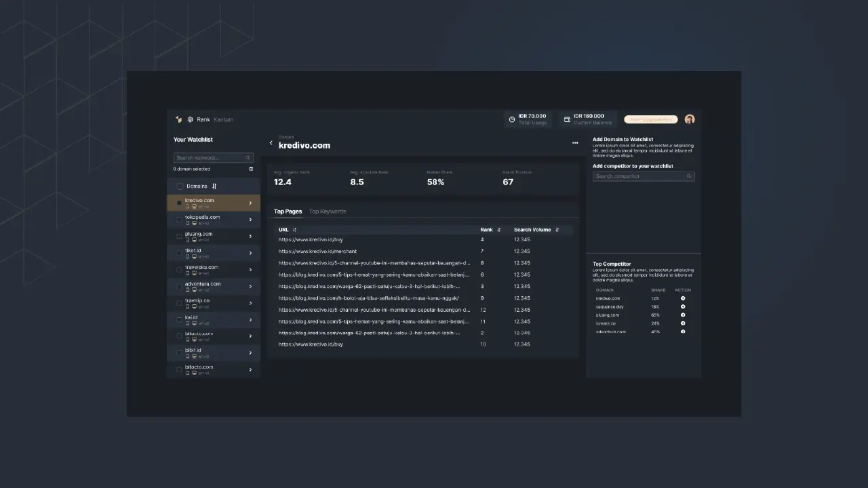The height and width of the screenshot is (488, 868).
Task: Click the back arrow beside kredivo.com
Action: click(x=271, y=143)
